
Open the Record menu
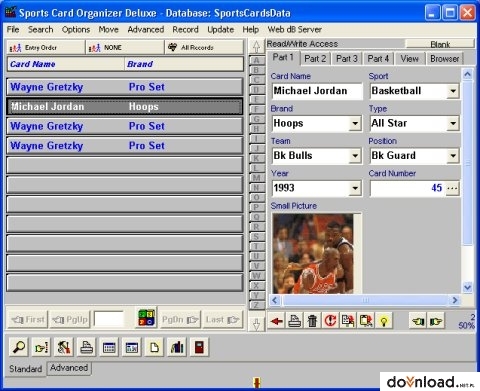[x=185, y=29]
